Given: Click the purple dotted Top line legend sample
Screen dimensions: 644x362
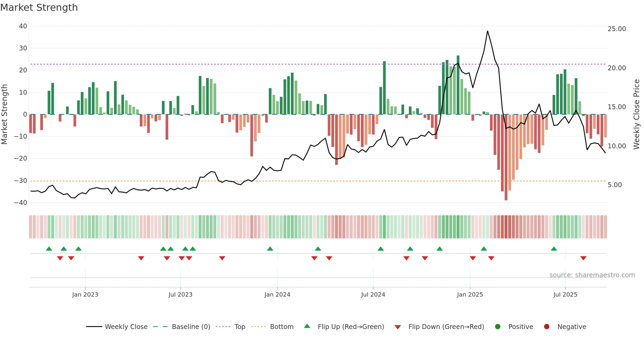Looking at the screenshot, I should 223,327.
